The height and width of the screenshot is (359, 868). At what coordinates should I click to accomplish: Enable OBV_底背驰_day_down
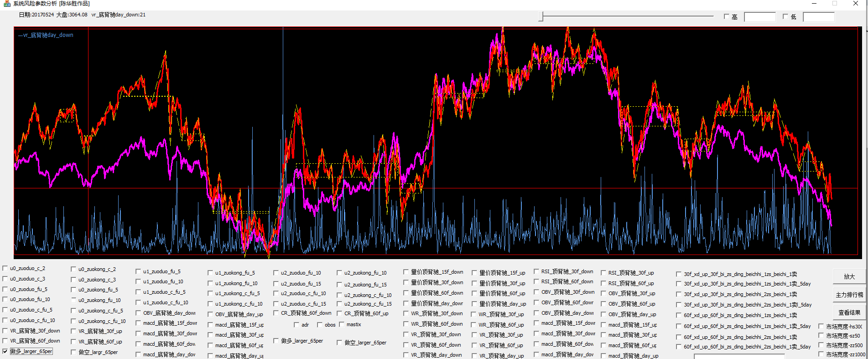[138, 313]
